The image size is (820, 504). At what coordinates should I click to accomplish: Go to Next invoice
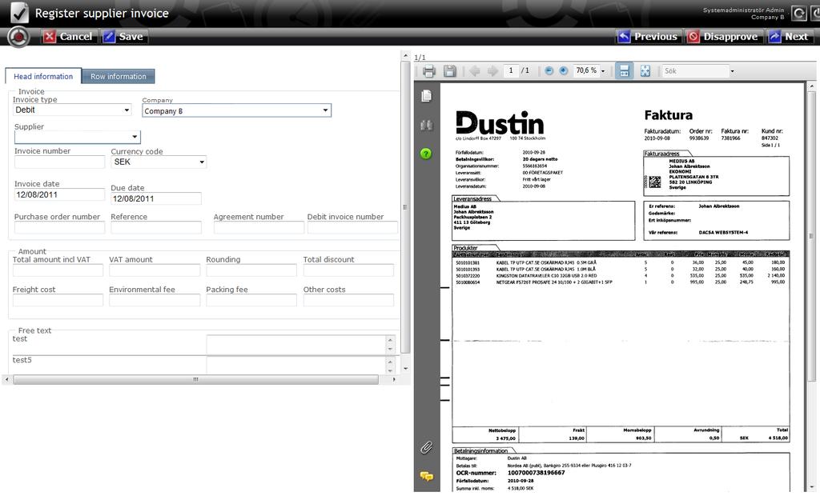(x=790, y=37)
